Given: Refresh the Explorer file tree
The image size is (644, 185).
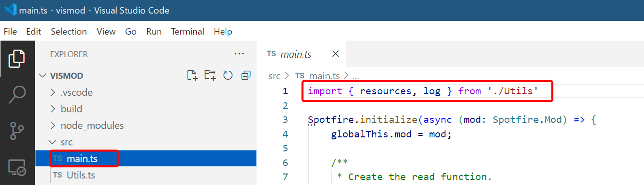Looking at the screenshot, I should (x=228, y=75).
